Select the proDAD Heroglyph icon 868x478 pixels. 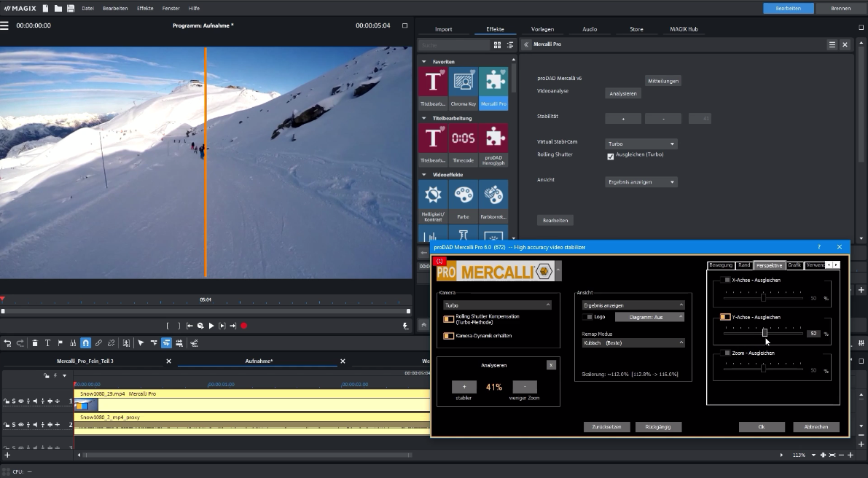pos(493,138)
